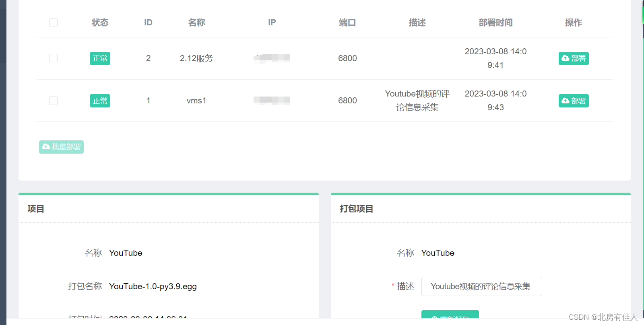This screenshot has height=325, width=644.
Task: Click the IP column header
Action: tap(272, 23)
